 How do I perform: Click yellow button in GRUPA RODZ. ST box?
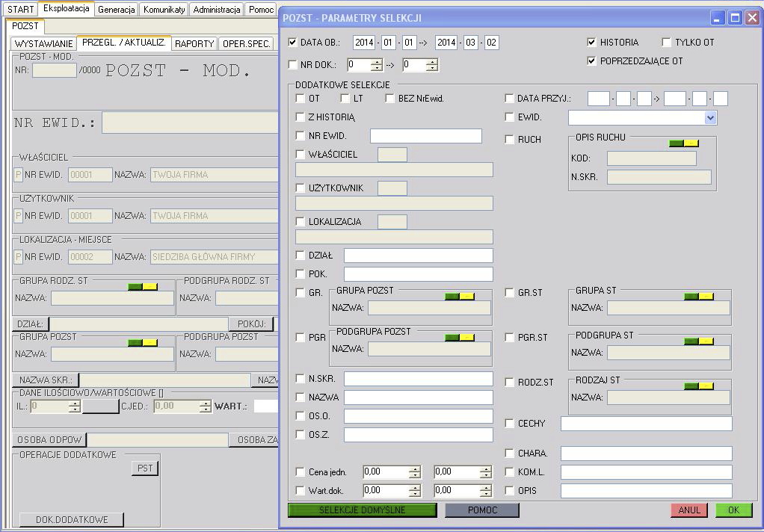[x=150, y=286]
